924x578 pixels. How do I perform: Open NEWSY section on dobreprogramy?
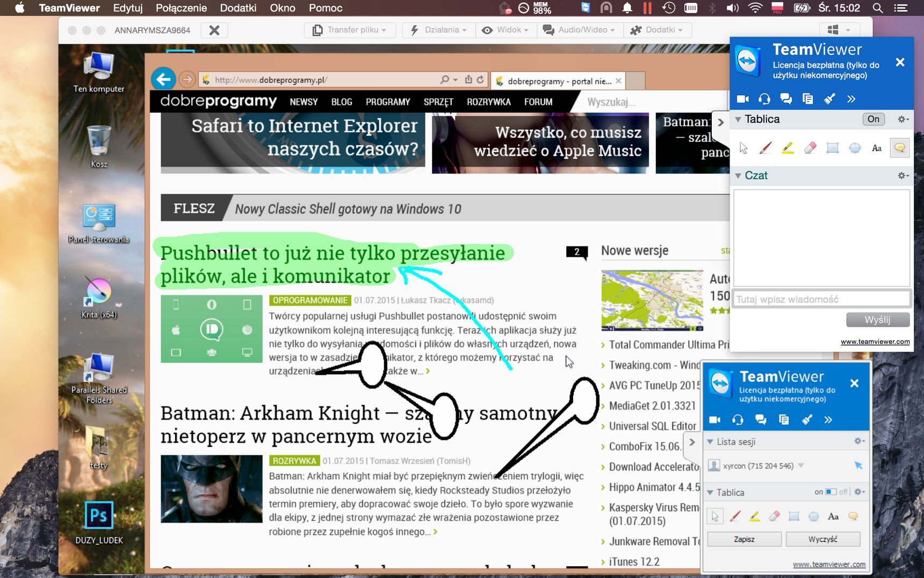304,102
